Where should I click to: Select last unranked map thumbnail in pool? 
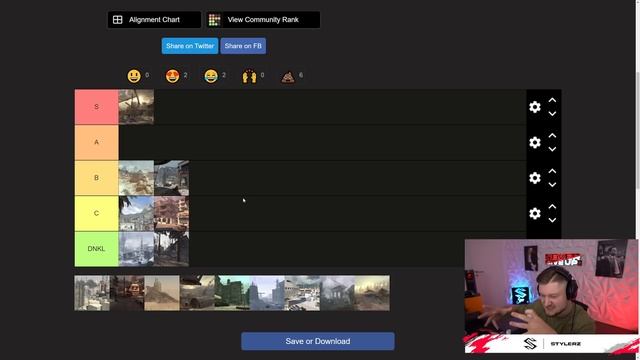[372, 293]
